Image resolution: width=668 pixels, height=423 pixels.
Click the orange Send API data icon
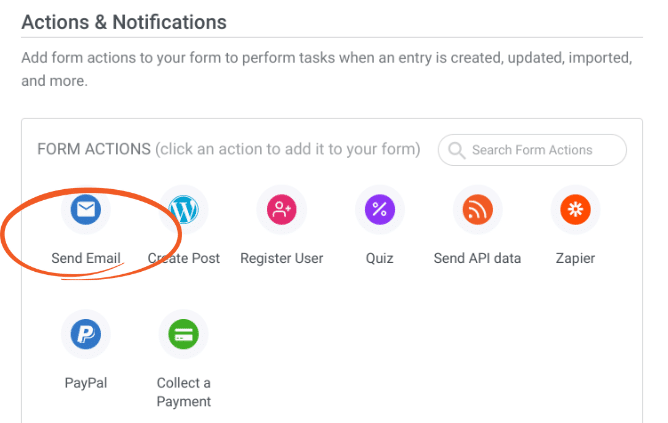[477, 210]
